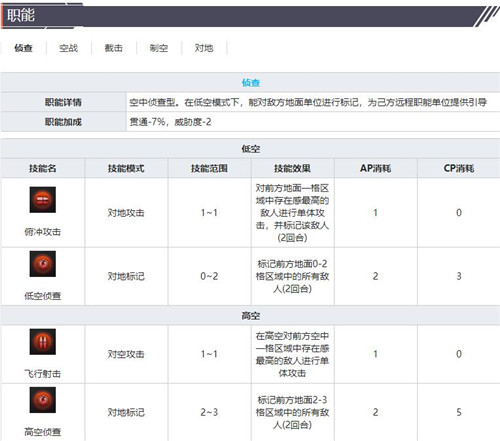500x441 pixels.
Task: Click the 对地攻击 mode cell
Action: point(126,213)
